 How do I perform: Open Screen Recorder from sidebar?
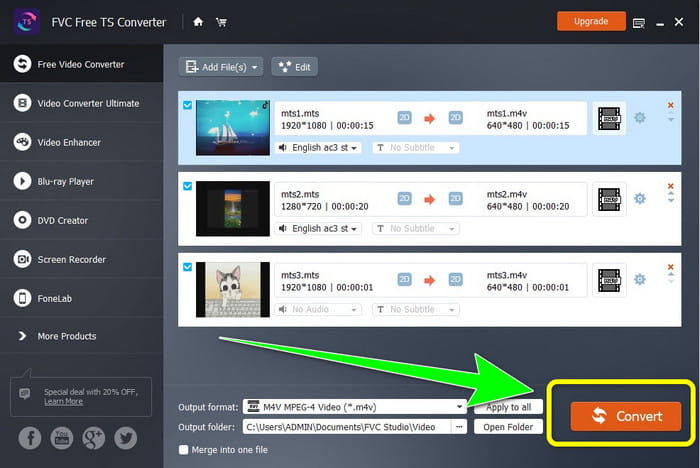point(81,259)
